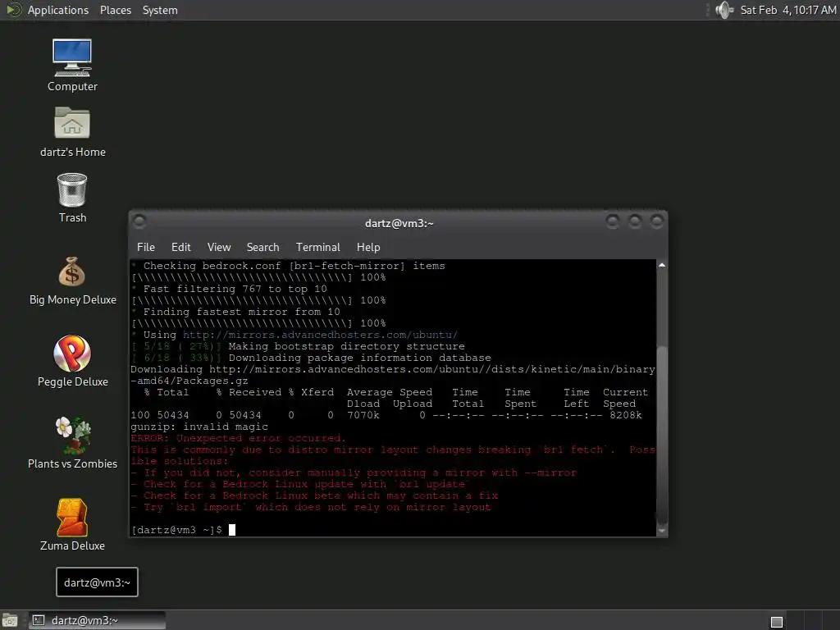Click terminal scrollbar down arrow
The image size is (840, 630).
pyautogui.click(x=662, y=531)
